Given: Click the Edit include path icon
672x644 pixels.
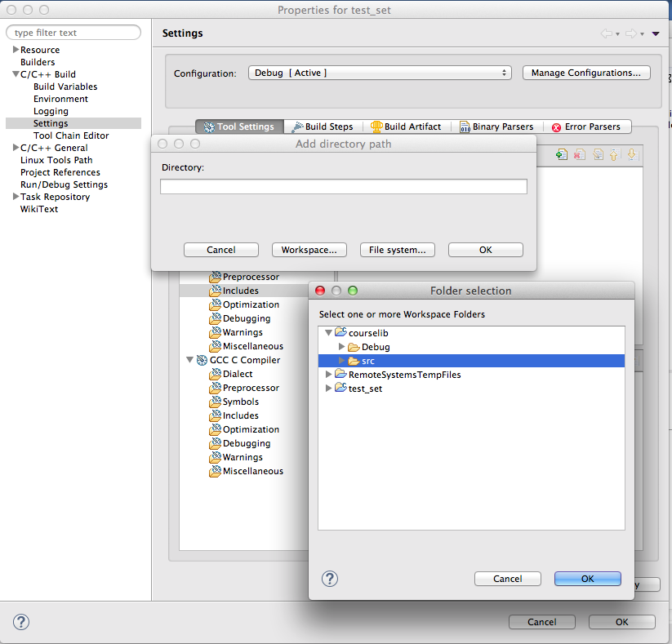Looking at the screenshot, I should pyautogui.click(x=598, y=154).
